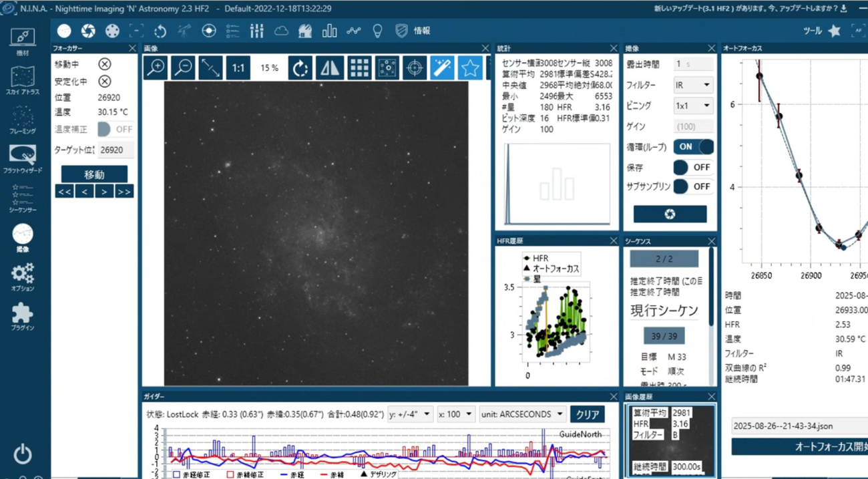This screenshot has width=868, height=479.
Task: Open the オプション options tab in sidebar
Action: point(23,277)
